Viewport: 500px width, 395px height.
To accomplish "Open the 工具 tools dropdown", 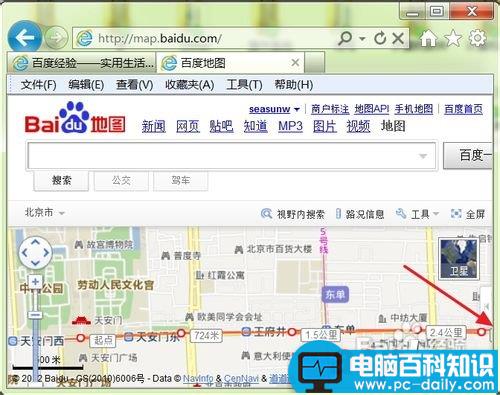I will (417, 214).
